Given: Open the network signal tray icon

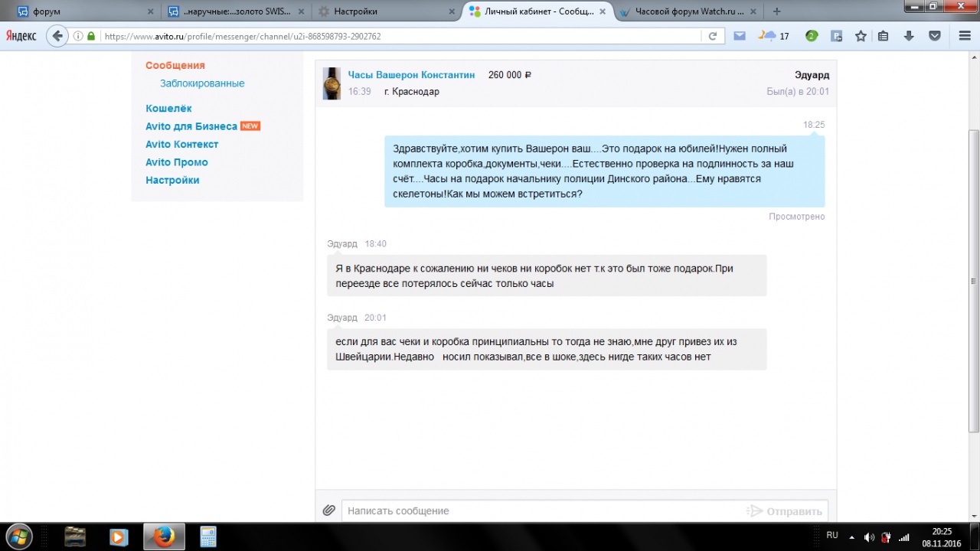Looking at the screenshot, I should 904,537.
